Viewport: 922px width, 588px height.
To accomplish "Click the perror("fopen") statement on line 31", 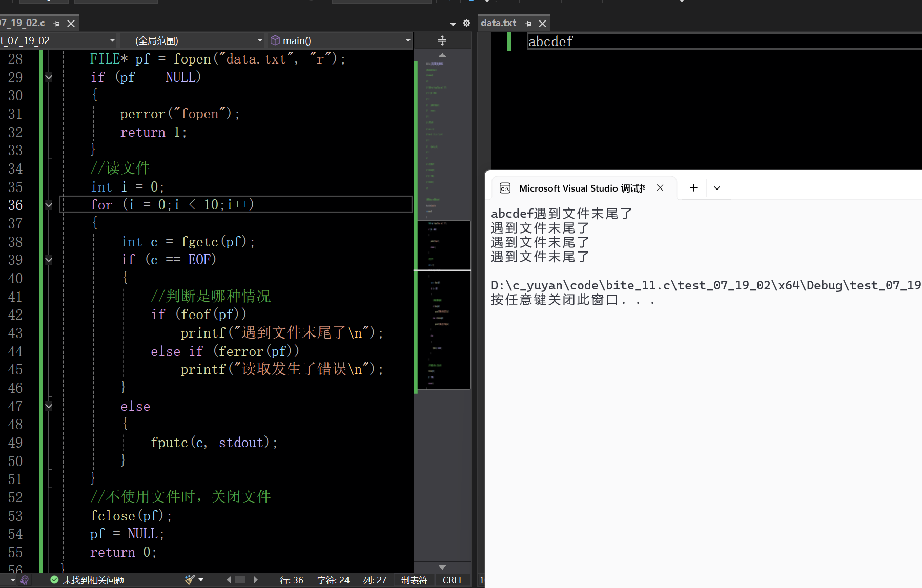I will pyautogui.click(x=180, y=114).
